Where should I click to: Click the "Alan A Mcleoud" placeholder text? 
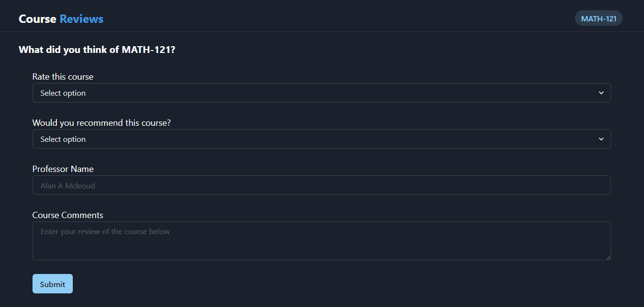pyautogui.click(x=67, y=186)
